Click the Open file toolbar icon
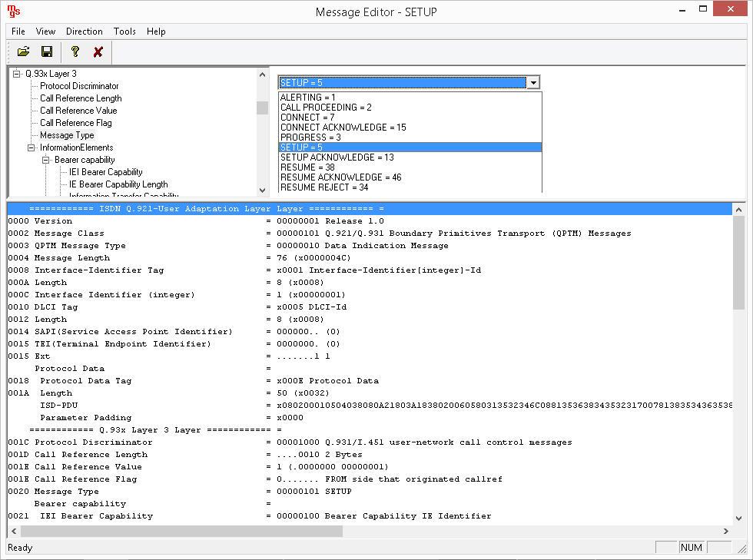This screenshot has width=753, height=560. pos(23,51)
